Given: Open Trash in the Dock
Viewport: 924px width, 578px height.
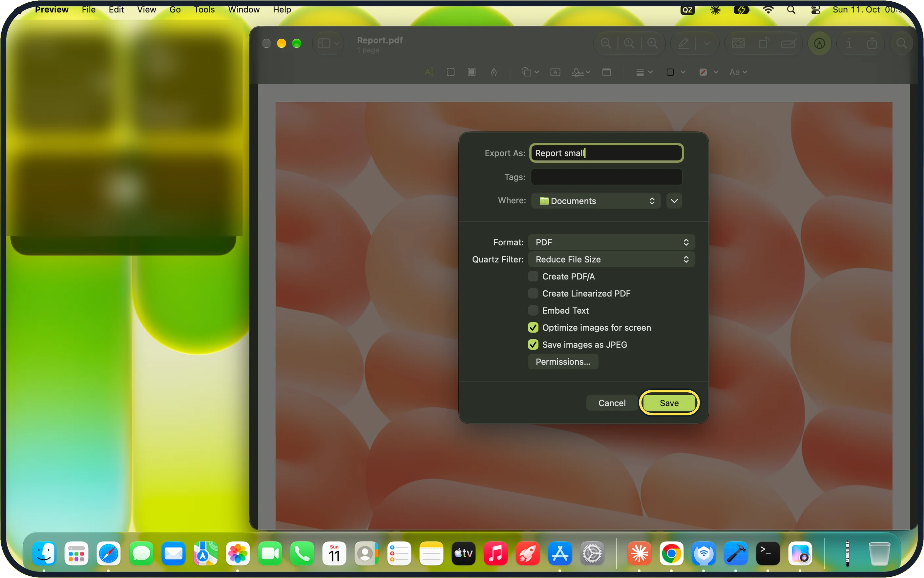Looking at the screenshot, I should pos(879,553).
